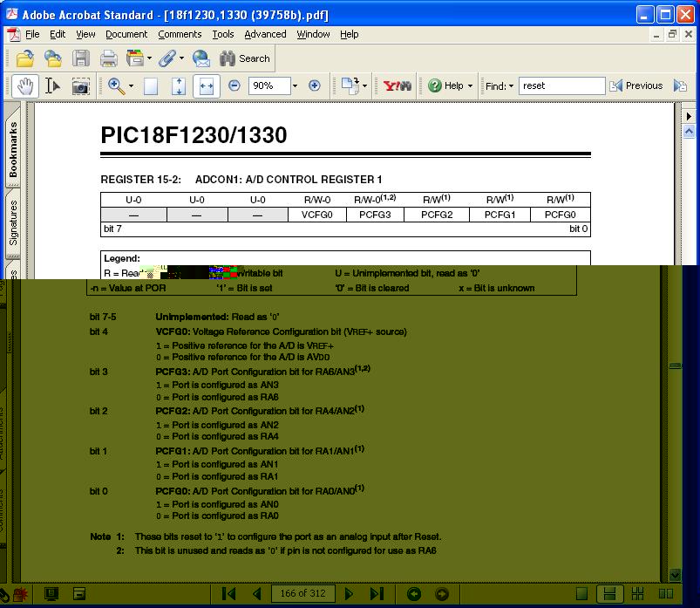Expand the attach paperclip dropdown arrow

point(181,58)
